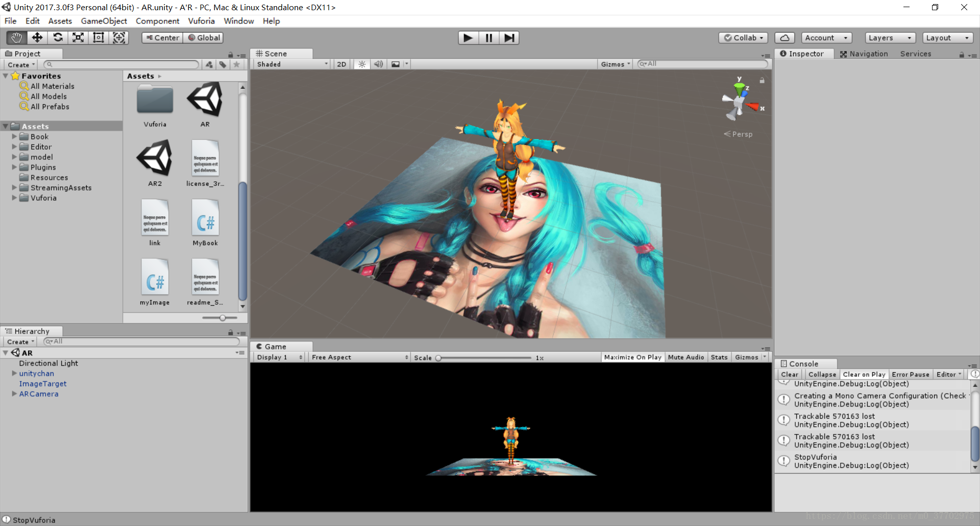Viewport: 980px width, 526px height.
Task: Open the Shaded draw mode dropdown
Action: (x=292, y=64)
